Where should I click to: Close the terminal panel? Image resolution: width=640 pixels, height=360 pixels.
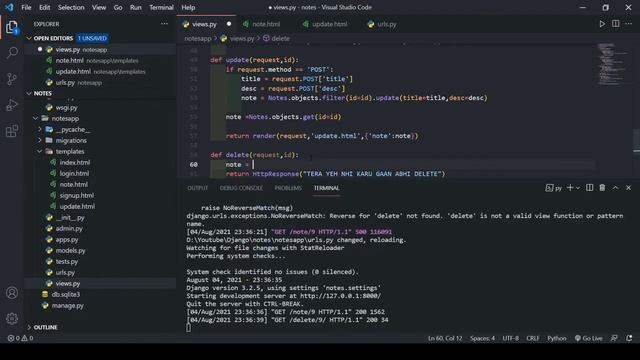click(629, 188)
